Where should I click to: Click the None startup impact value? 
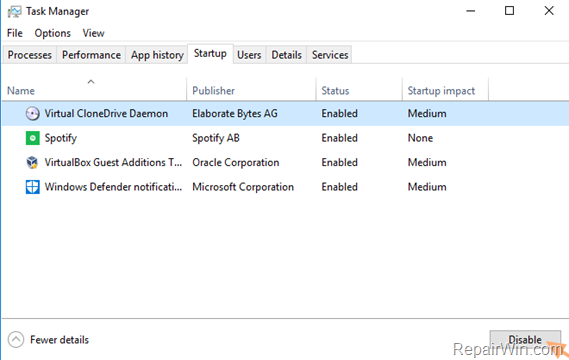[420, 138]
